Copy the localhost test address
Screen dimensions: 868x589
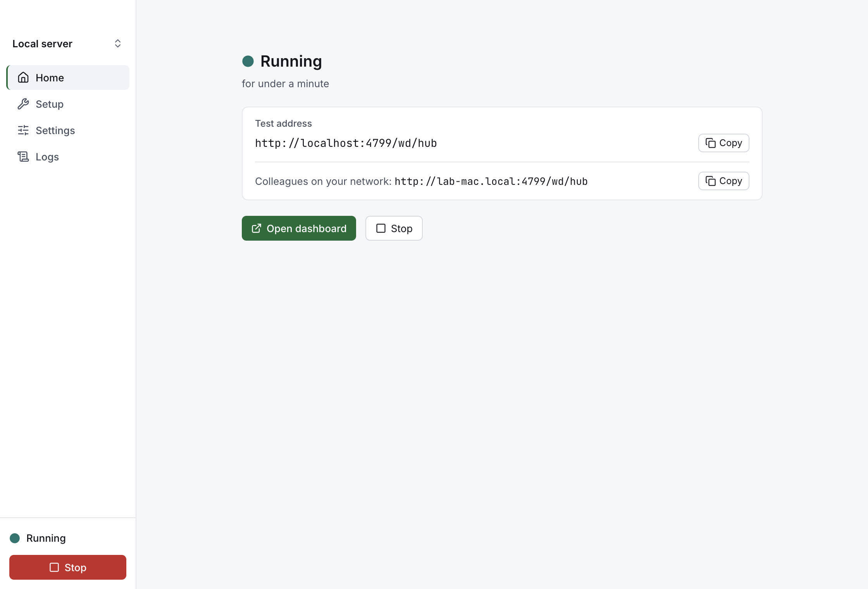tap(723, 143)
